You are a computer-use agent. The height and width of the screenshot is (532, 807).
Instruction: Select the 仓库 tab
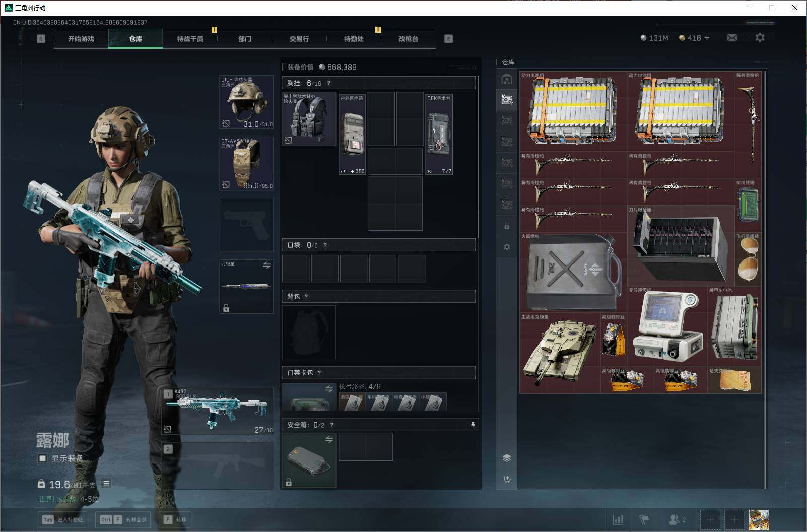click(x=136, y=39)
